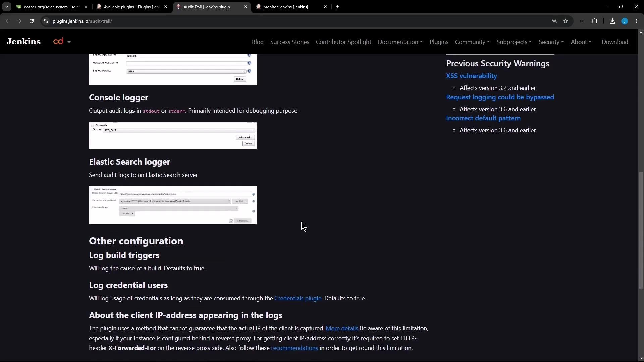The height and width of the screenshot is (362, 644).
Task: Select the stdout code text
Action: (x=151, y=111)
